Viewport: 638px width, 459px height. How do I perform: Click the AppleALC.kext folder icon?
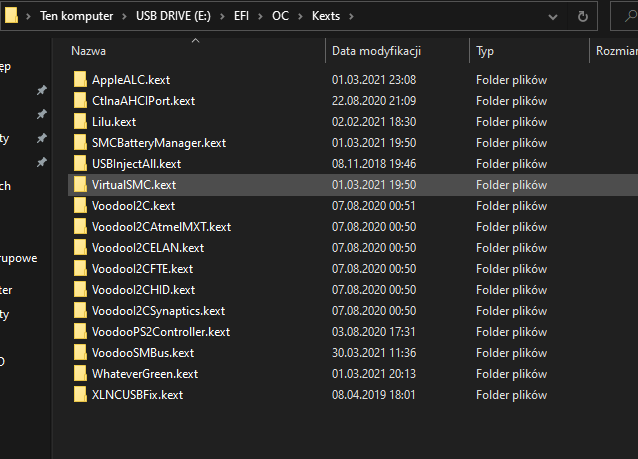coord(80,79)
